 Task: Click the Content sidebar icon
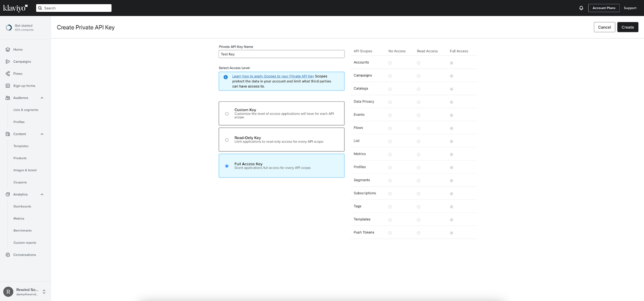click(8, 134)
